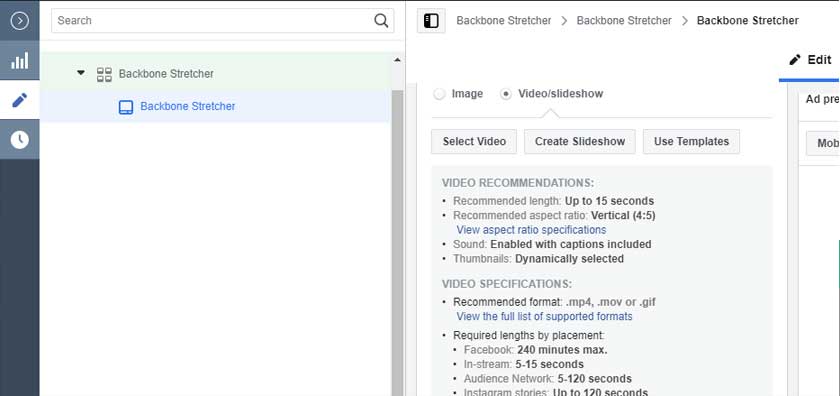
Task: Click the ad set grid icon beside Backbone Stretcher
Action: click(x=104, y=74)
